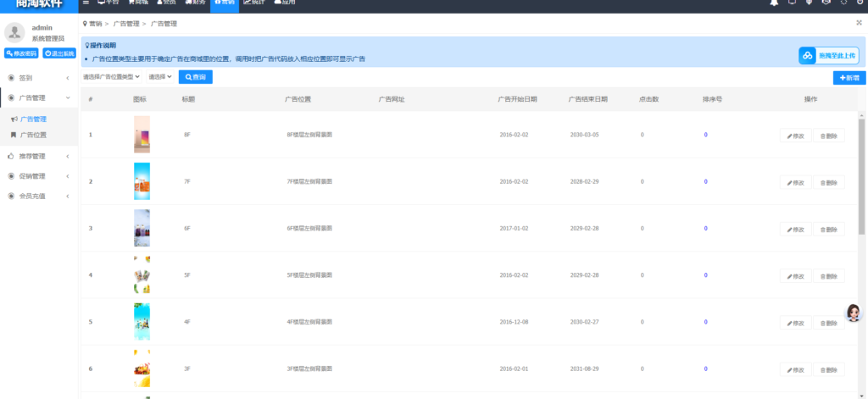Click the start date 2017-01-02
Image resolution: width=868 pixels, height=399 pixels.
click(x=514, y=228)
